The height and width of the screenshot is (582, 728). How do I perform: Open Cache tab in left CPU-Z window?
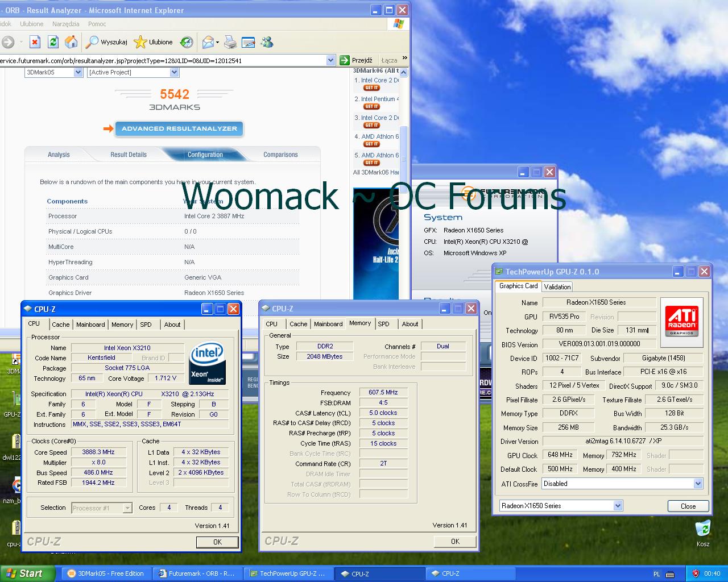click(61, 325)
